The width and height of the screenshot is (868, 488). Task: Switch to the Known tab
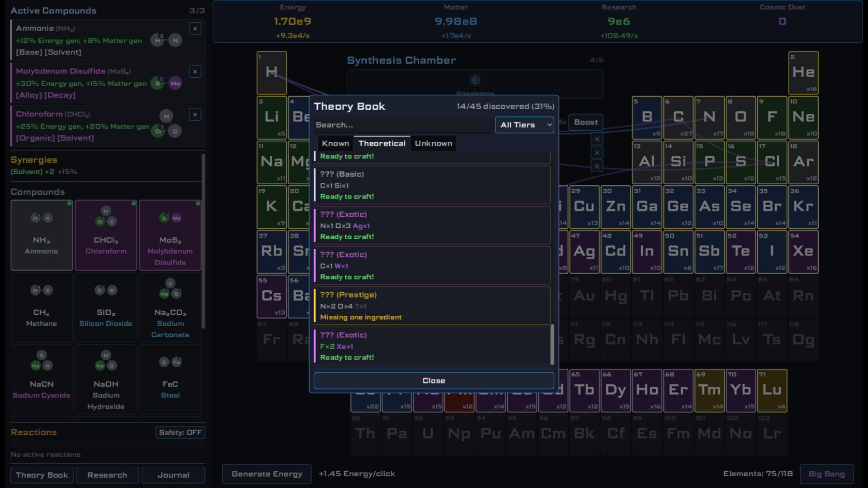[335, 143]
